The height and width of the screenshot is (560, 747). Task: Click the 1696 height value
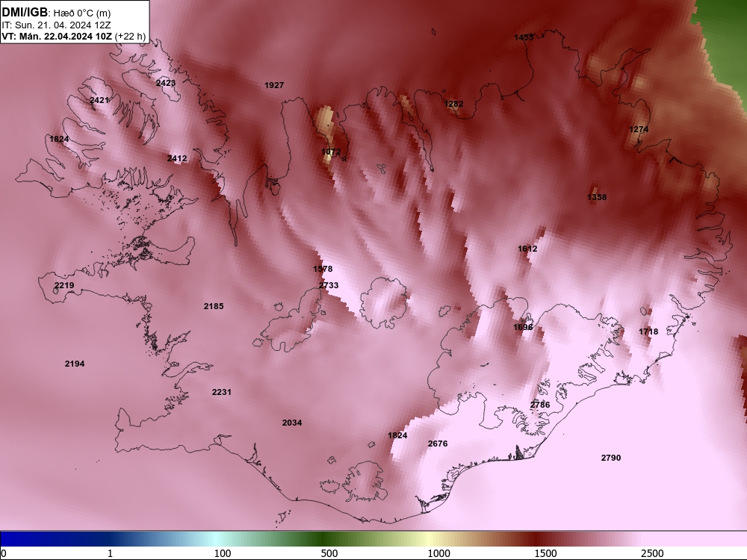(523, 327)
